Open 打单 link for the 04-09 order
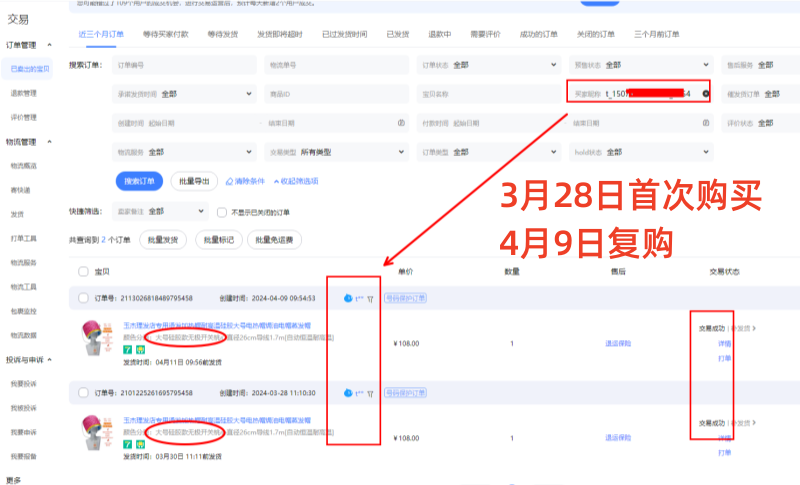800x485 pixels. point(724,359)
